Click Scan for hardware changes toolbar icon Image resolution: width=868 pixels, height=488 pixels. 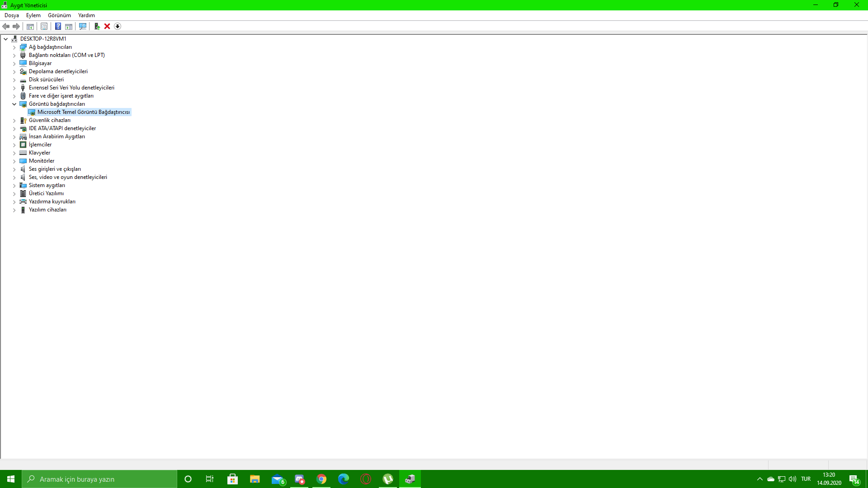pyautogui.click(x=83, y=26)
